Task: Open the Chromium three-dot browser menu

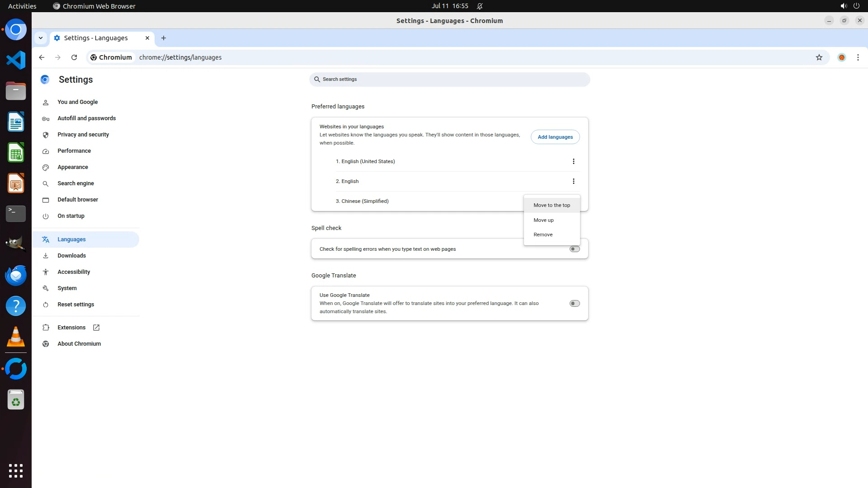Action: (x=858, y=57)
